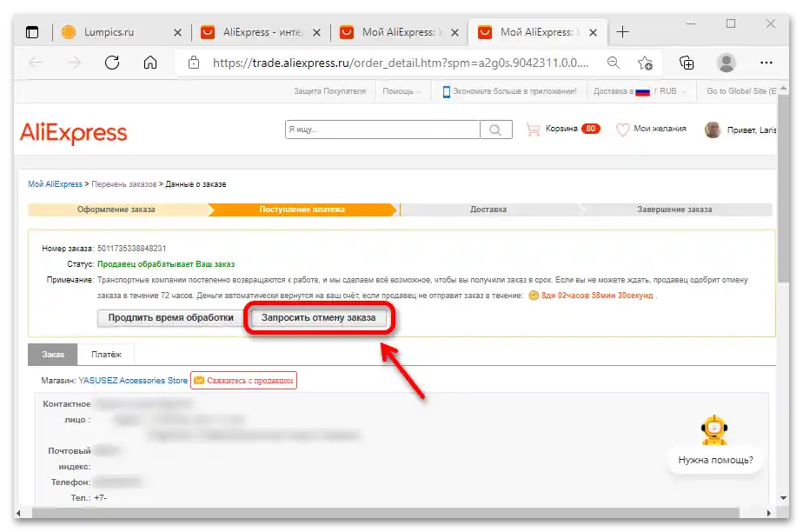Maximize the browser window

coord(731,23)
